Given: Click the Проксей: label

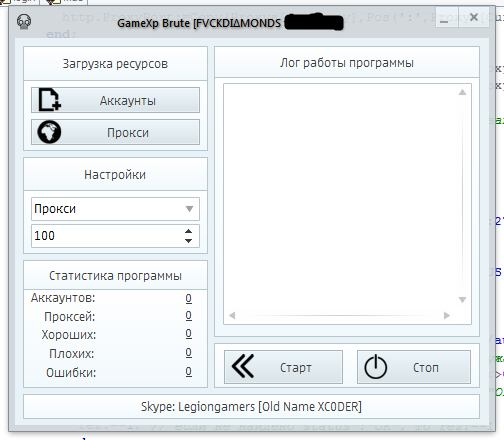Looking at the screenshot, I should click(70, 316).
